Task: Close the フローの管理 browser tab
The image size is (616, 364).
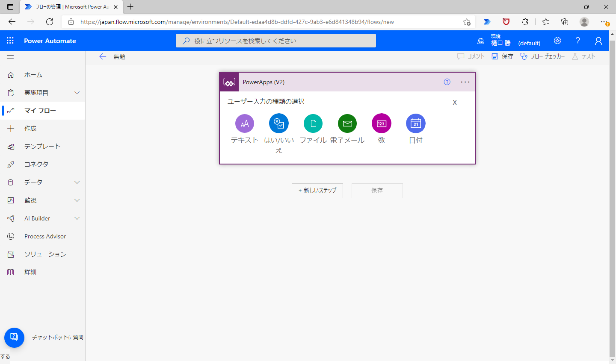Action: point(115,7)
